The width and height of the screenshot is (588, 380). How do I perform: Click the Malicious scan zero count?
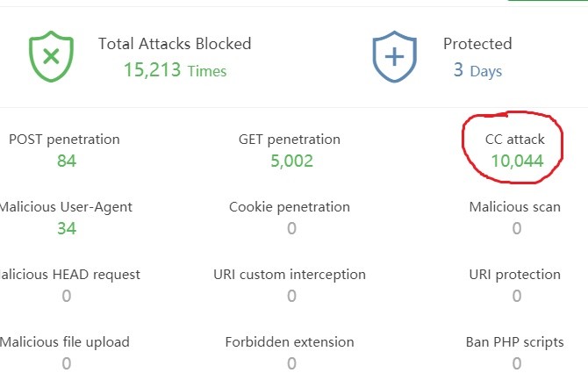tap(516, 228)
